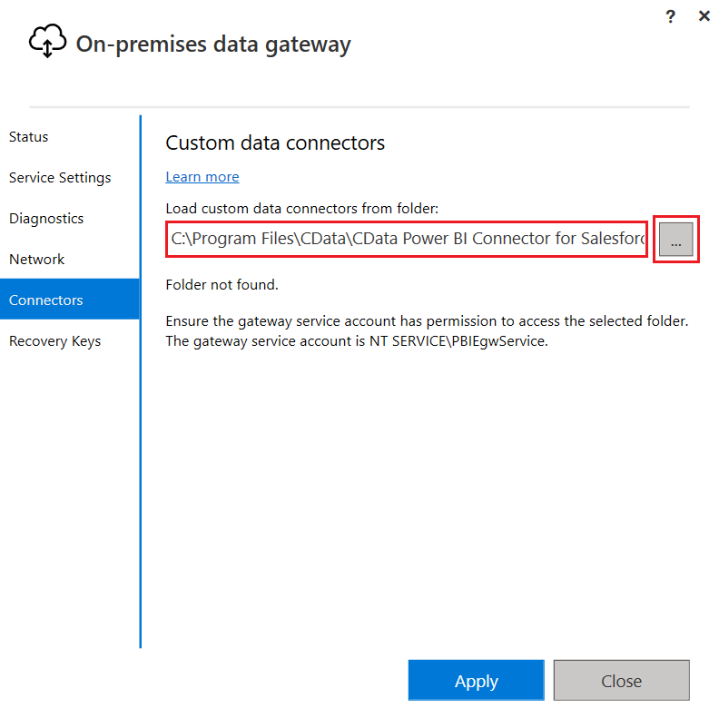Browse for folder with the ellipsis button

pyautogui.click(x=675, y=240)
